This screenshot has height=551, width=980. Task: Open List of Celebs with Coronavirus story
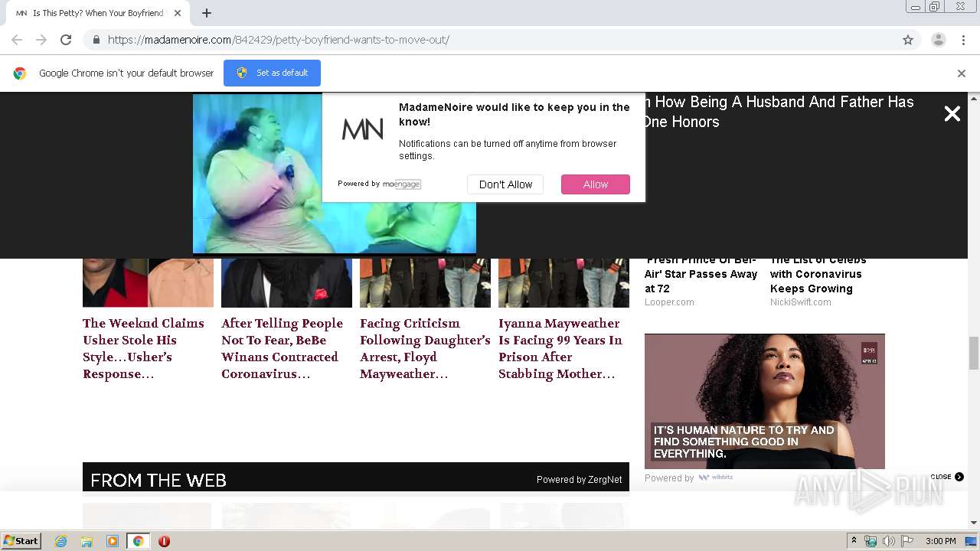point(818,274)
